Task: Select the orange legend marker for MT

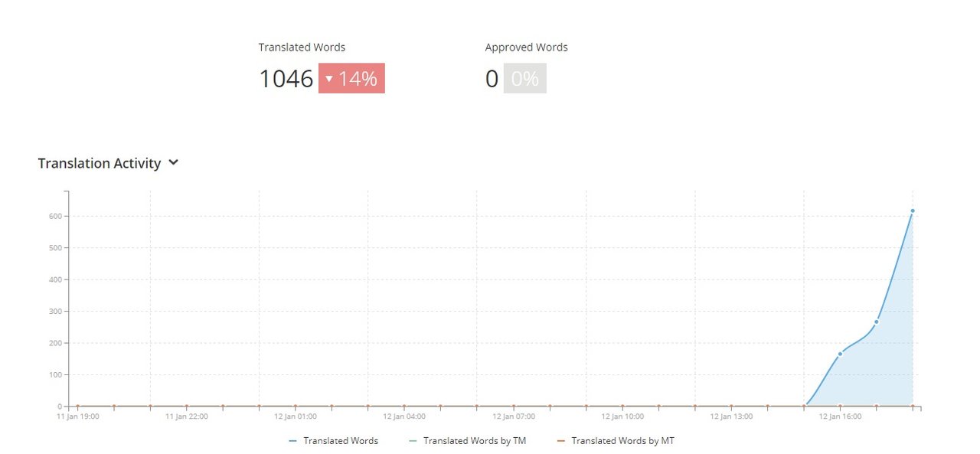Action: (x=560, y=441)
